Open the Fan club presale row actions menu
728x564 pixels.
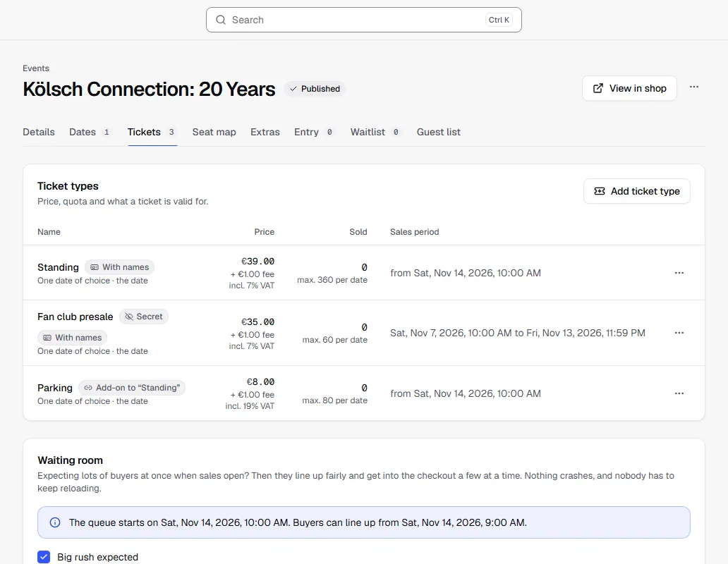click(679, 333)
